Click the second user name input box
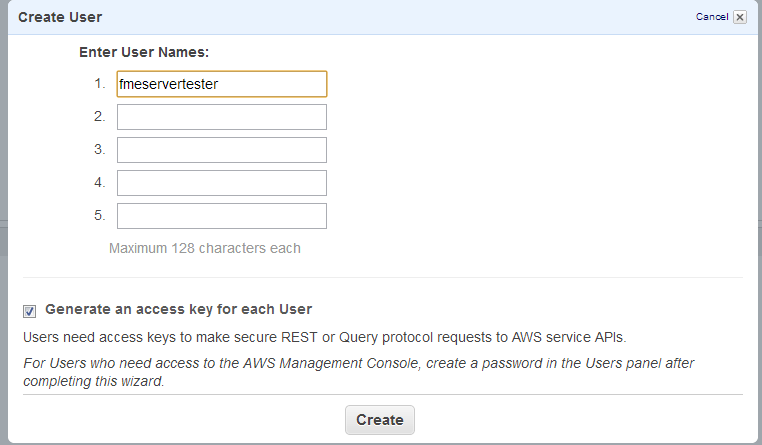Viewport: 762px width, 445px height. (x=221, y=117)
